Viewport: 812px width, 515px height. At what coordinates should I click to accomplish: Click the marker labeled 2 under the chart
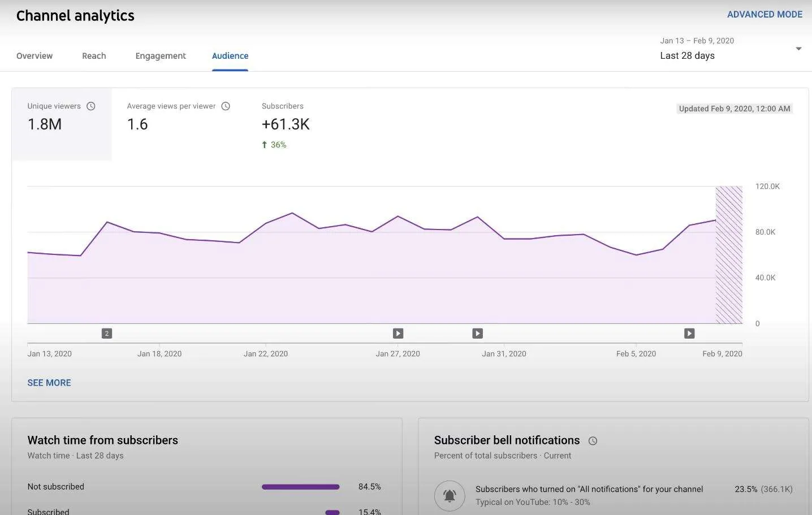(107, 334)
